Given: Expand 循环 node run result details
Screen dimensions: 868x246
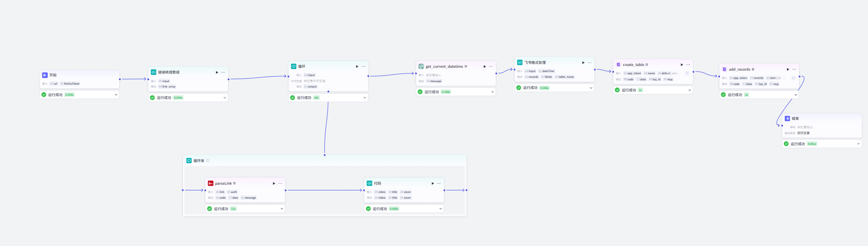Looking at the screenshot, I should click(x=364, y=98).
